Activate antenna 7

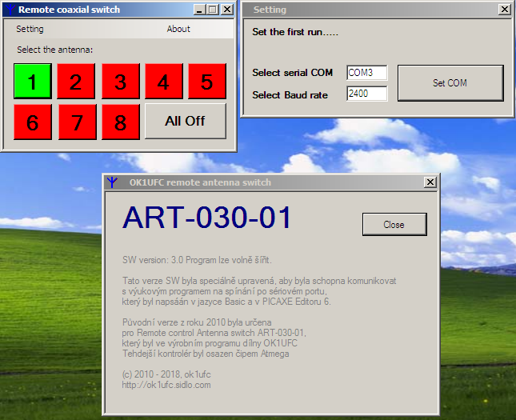coord(76,122)
